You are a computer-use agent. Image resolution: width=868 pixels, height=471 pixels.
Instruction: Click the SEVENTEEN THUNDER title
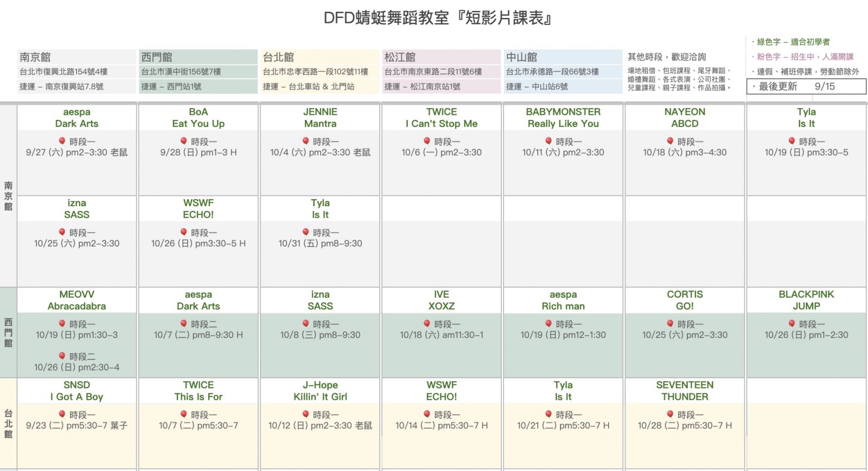pyautogui.click(x=685, y=391)
